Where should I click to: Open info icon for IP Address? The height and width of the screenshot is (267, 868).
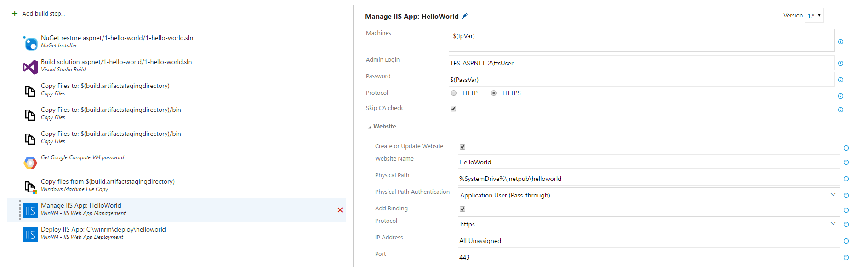[x=846, y=241]
